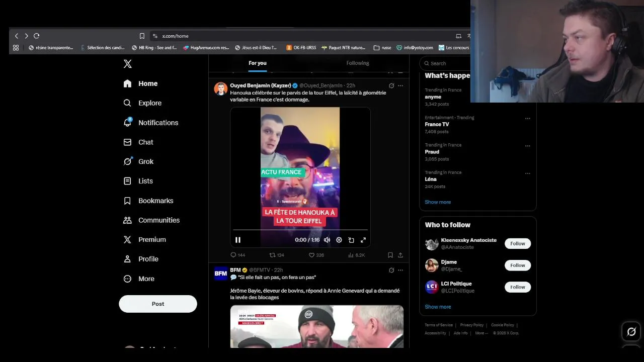Open more options for Praud trend
Image resolution: width=644 pixels, height=362 pixels.
(x=528, y=146)
